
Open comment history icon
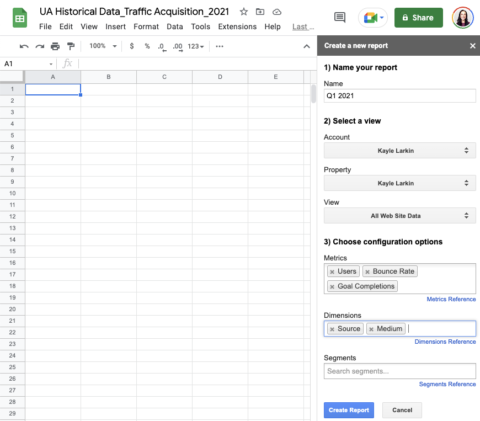(x=340, y=17)
